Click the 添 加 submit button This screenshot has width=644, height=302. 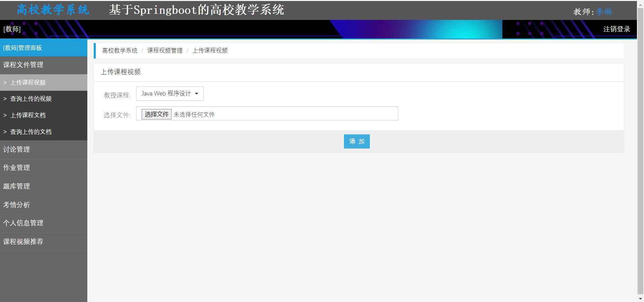pyautogui.click(x=357, y=141)
